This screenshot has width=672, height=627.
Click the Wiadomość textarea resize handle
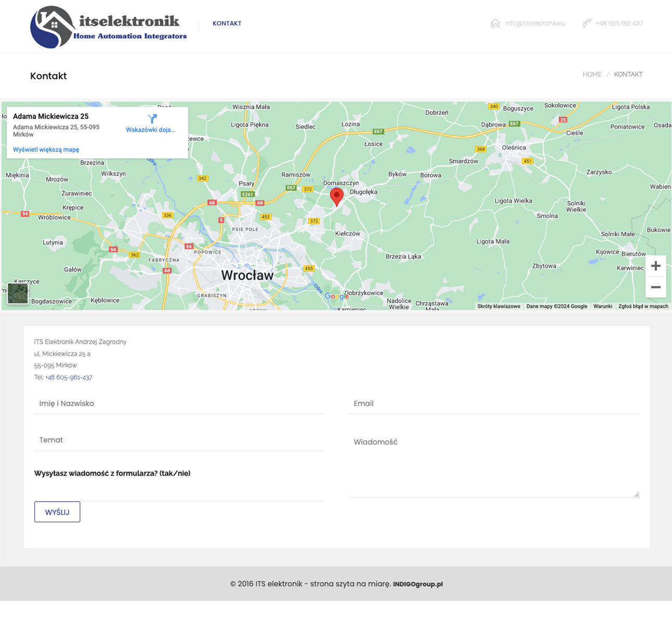point(636,494)
